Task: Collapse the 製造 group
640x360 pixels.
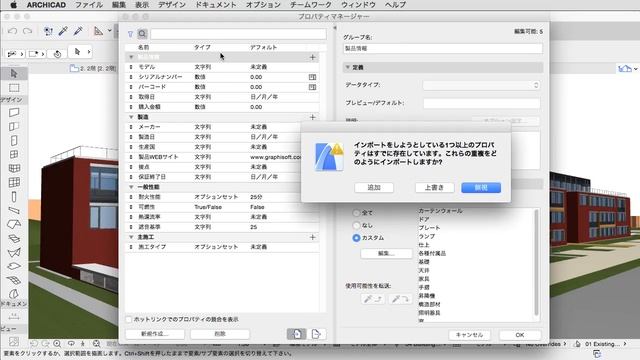Action: point(131,117)
